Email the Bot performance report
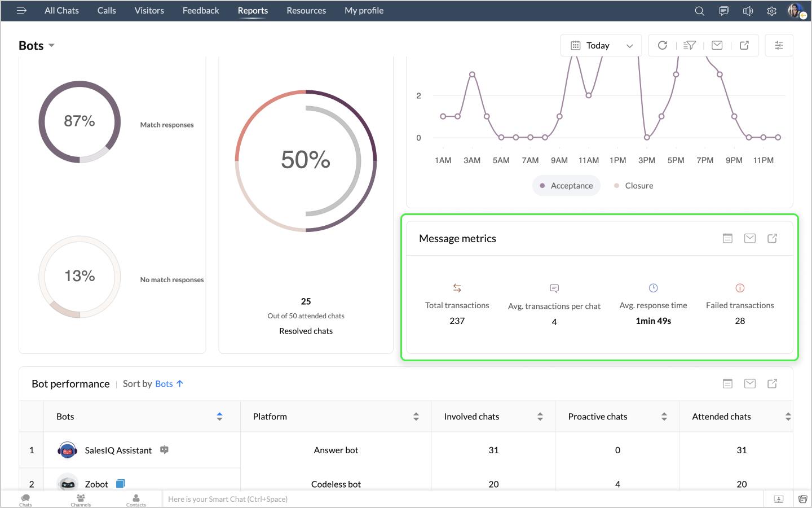The height and width of the screenshot is (508, 812). pyautogui.click(x=749, y=384)
